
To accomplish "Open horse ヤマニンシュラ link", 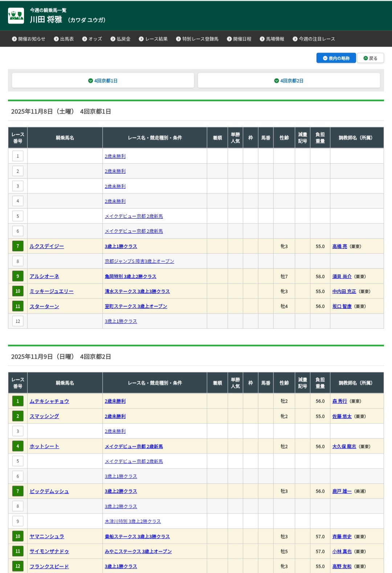I will (47, 536).
